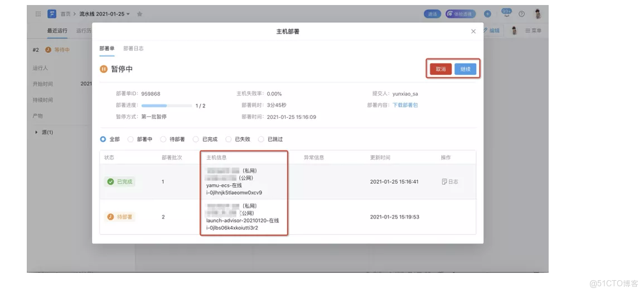Click host name launch-advisor-20210120-在线
644x293 pixels.
coord(243,220)
